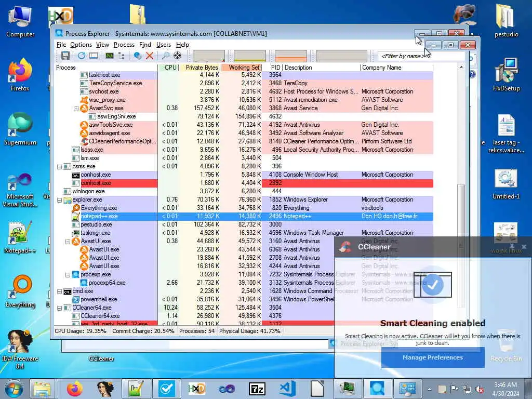This screenshot has width=532, height=399.
Task: Sort by the Company Name column header
Action: point(396,68)
